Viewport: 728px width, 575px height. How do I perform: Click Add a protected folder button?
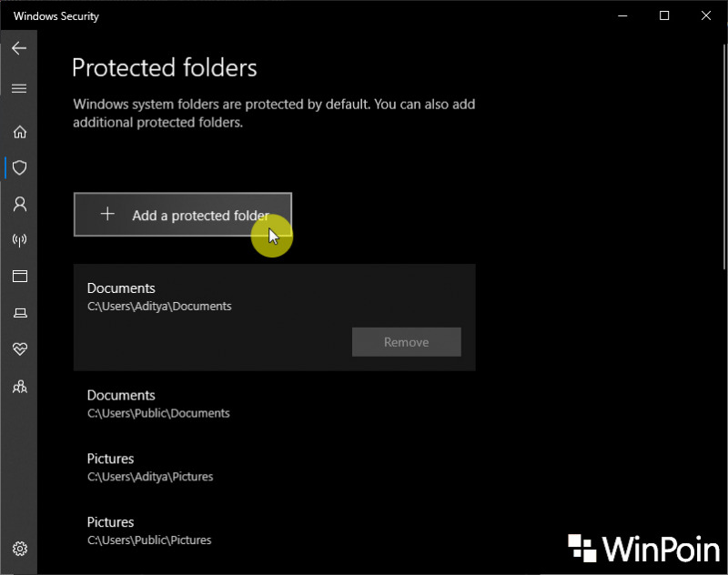[183, 215]
